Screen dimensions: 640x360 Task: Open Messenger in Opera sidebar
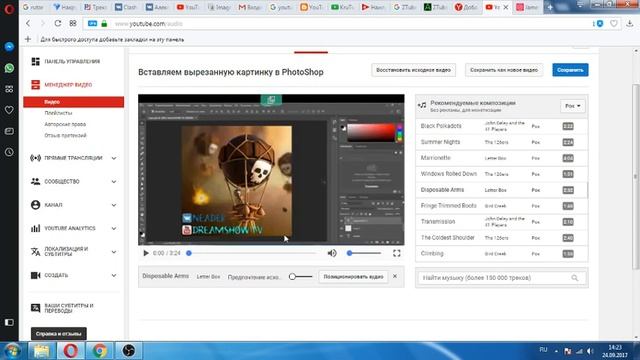9,47
